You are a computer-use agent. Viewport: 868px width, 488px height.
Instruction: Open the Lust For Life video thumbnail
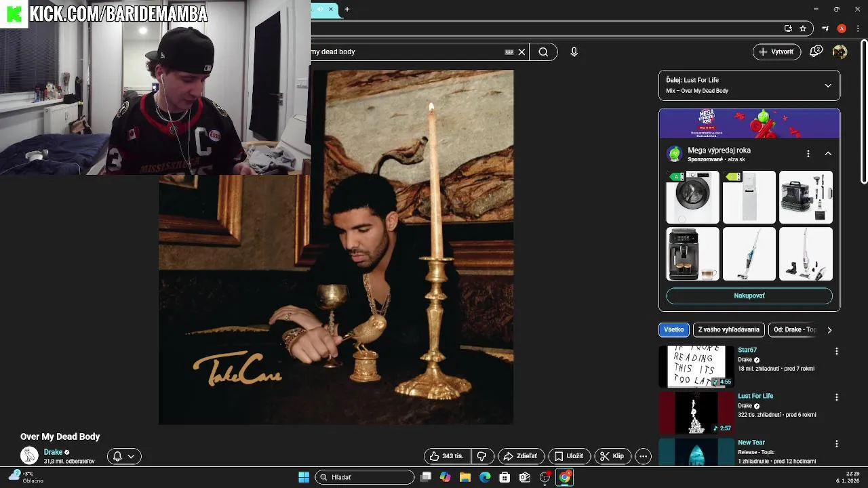click(x=696, y=413)
